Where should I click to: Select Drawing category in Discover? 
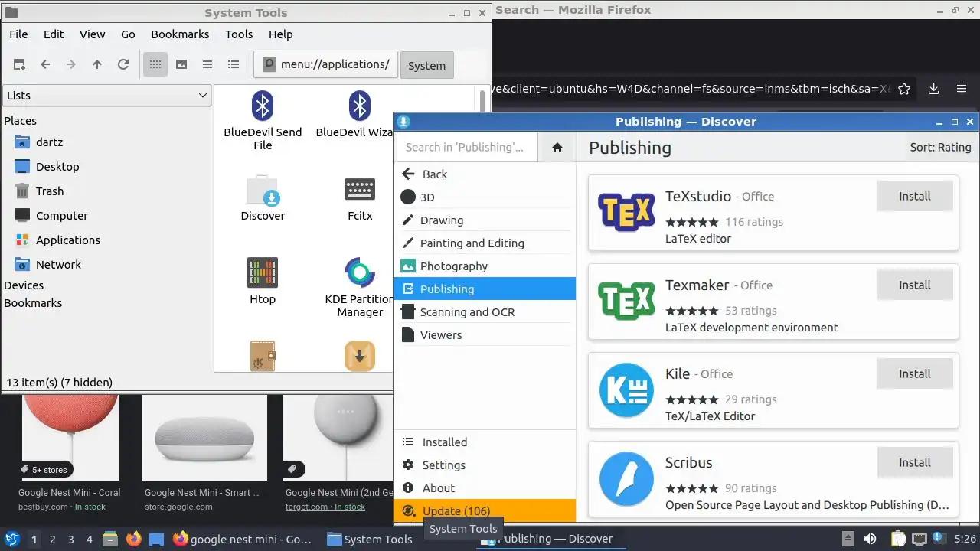tap(486, 220)
